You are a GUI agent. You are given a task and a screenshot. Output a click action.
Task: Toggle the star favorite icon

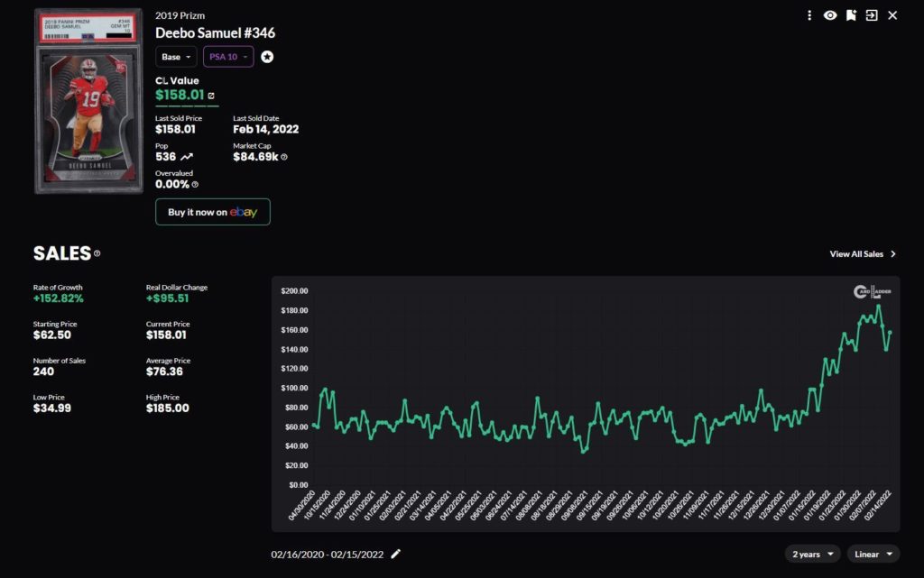tap(267, 57)
